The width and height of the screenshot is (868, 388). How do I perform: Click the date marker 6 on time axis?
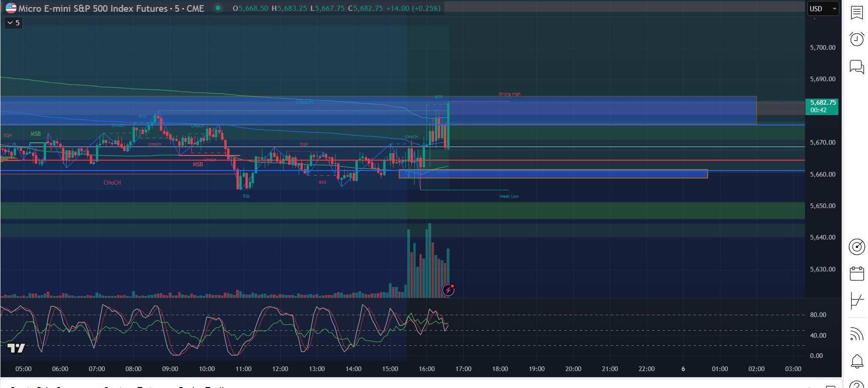(683, 369)
